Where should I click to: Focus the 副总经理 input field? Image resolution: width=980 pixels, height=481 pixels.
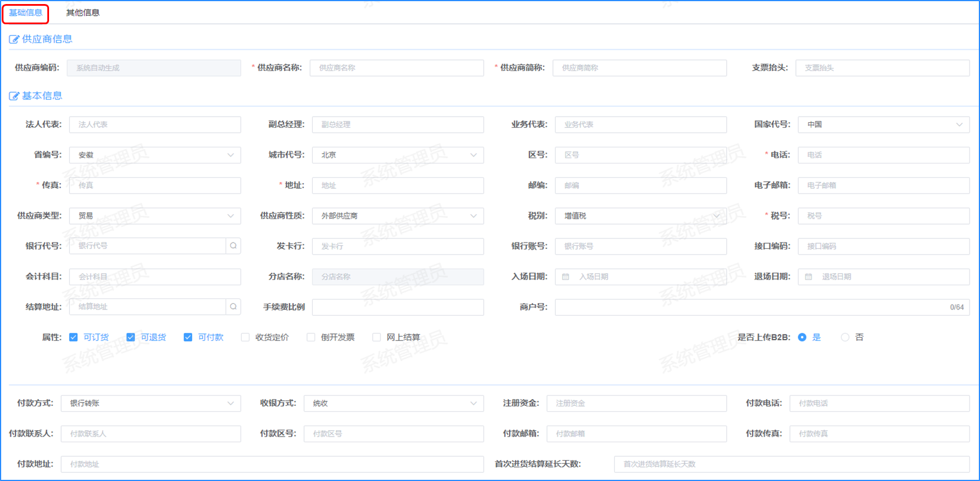click(x=398, y=125)
